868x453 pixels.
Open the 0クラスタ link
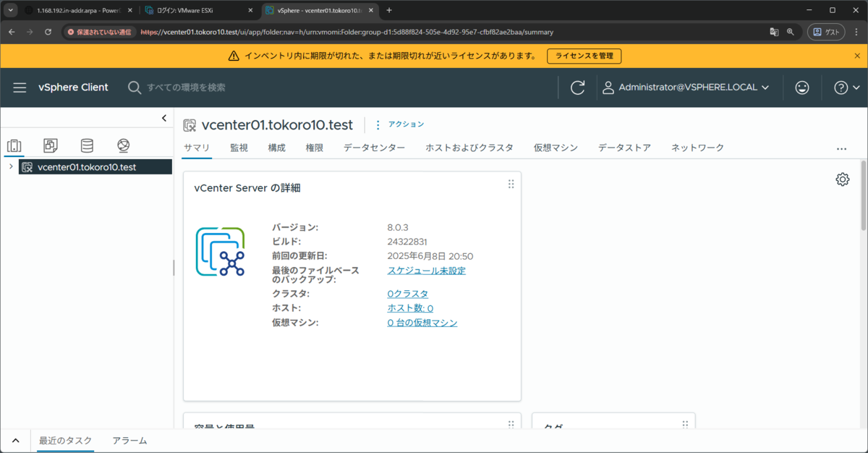click(x=408, y=294)
